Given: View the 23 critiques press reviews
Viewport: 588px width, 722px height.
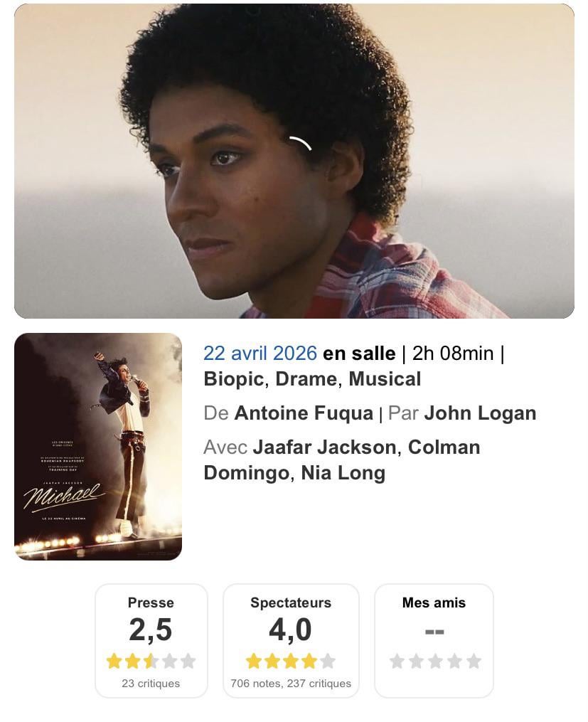Looking at the screenshot, I should tap(151, 684).
